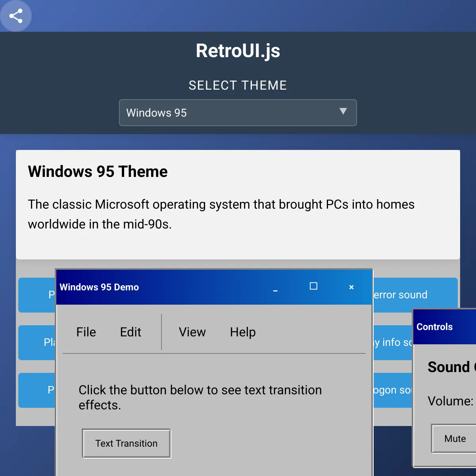Open the View menu in Demo window
This screenshot has height=476, width=476.
coord(192,332)
